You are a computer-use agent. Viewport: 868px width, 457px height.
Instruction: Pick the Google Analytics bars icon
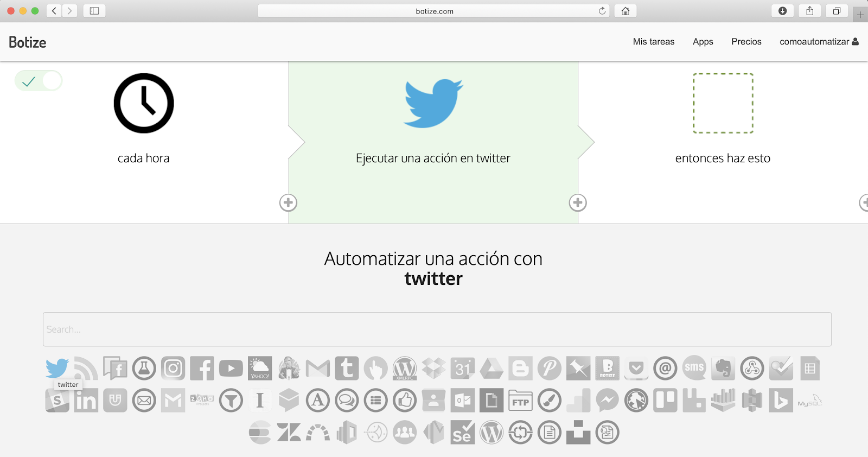point(578,401)
